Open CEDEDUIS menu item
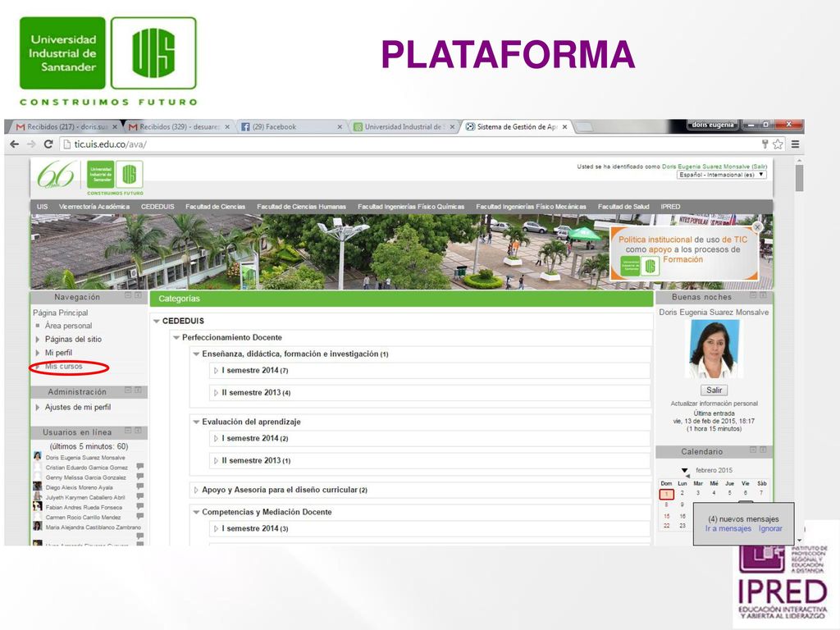 coord(157,206)
